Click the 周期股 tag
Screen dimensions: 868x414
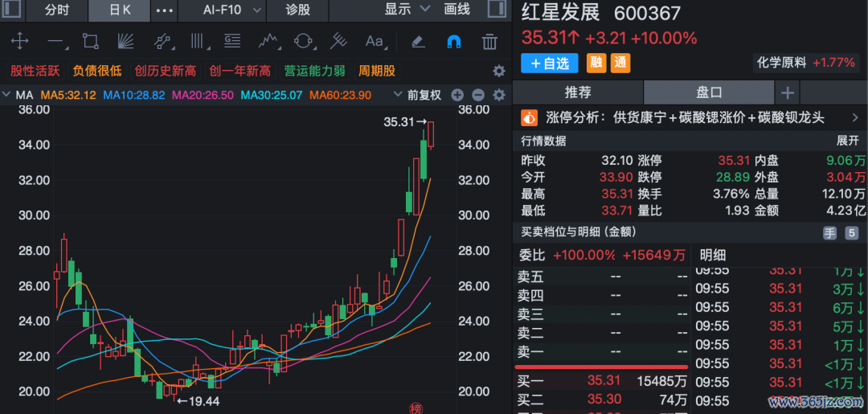tap(377, 71)
